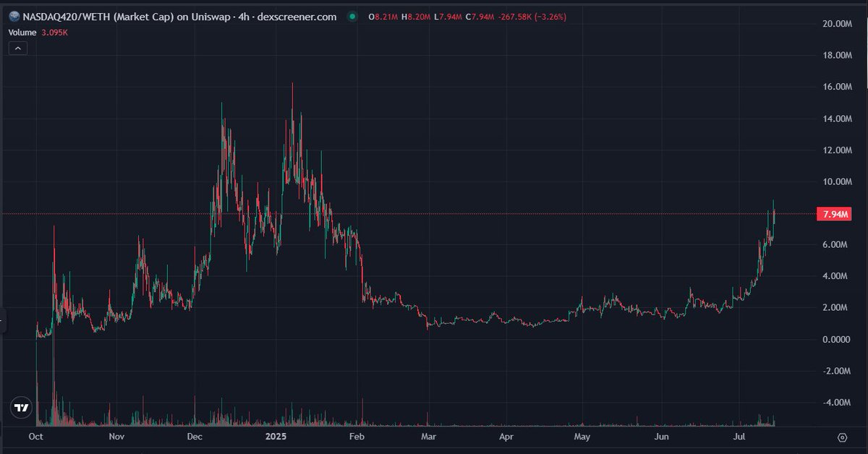Click the Apr time axis label
This screenshot has width=868, height=454.
pyautogui.click(x=506, y=437)
